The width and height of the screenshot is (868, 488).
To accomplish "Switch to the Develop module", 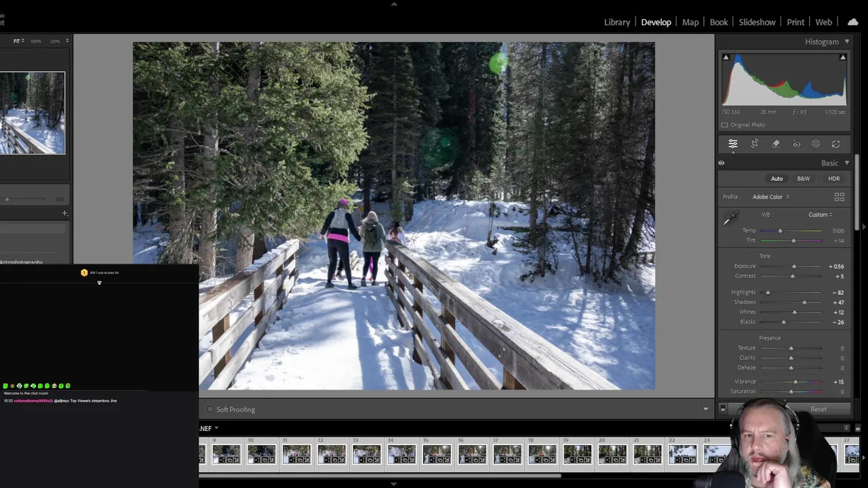I will coord(656,22).
